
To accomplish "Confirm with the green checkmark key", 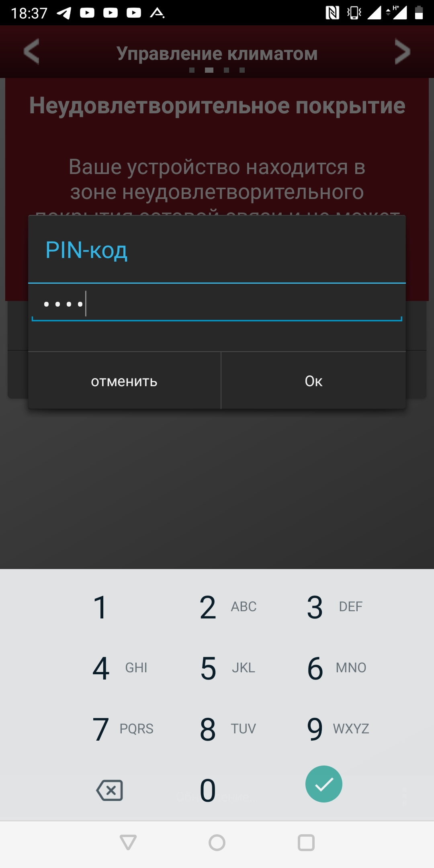I will point(324,784).
